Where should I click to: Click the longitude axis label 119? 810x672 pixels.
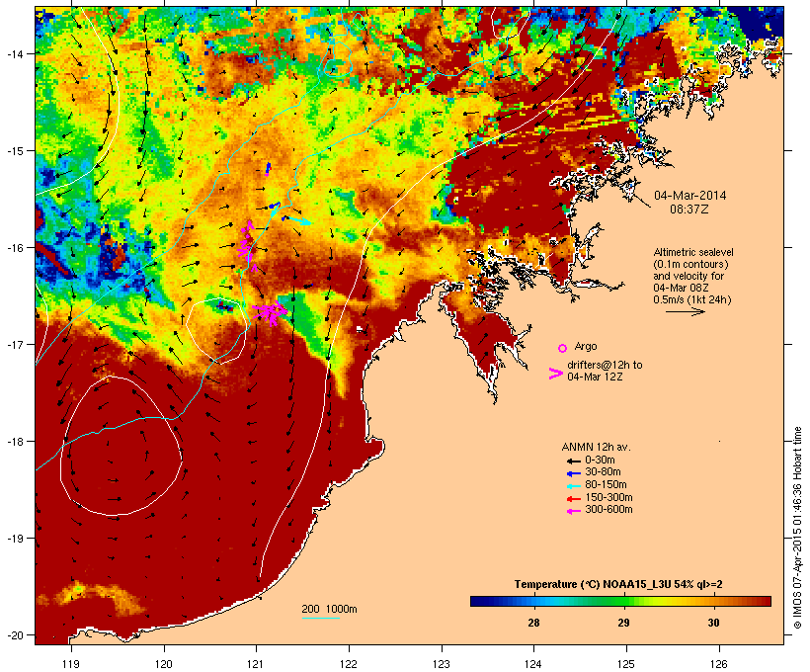click(x=71, y=664)
